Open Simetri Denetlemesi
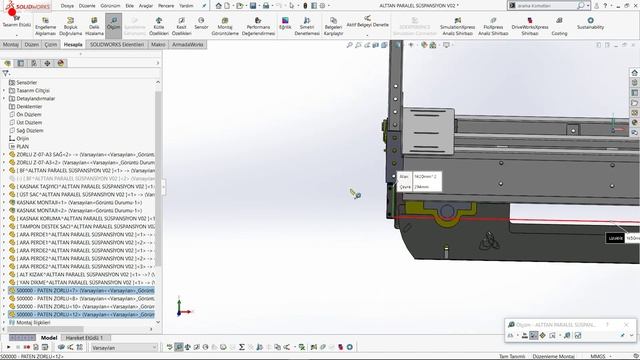The width and height of the screenshot is (640, 360). point(307,26)
